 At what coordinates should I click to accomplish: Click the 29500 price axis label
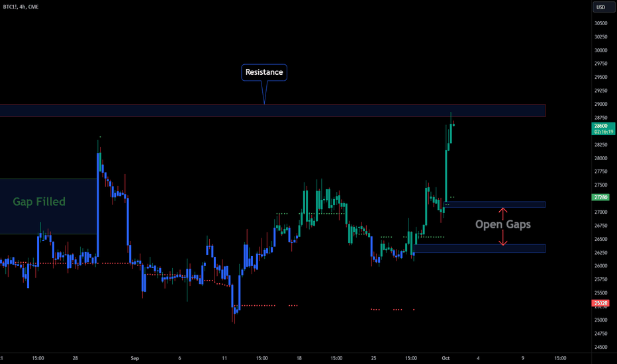[x=600, y=77]
